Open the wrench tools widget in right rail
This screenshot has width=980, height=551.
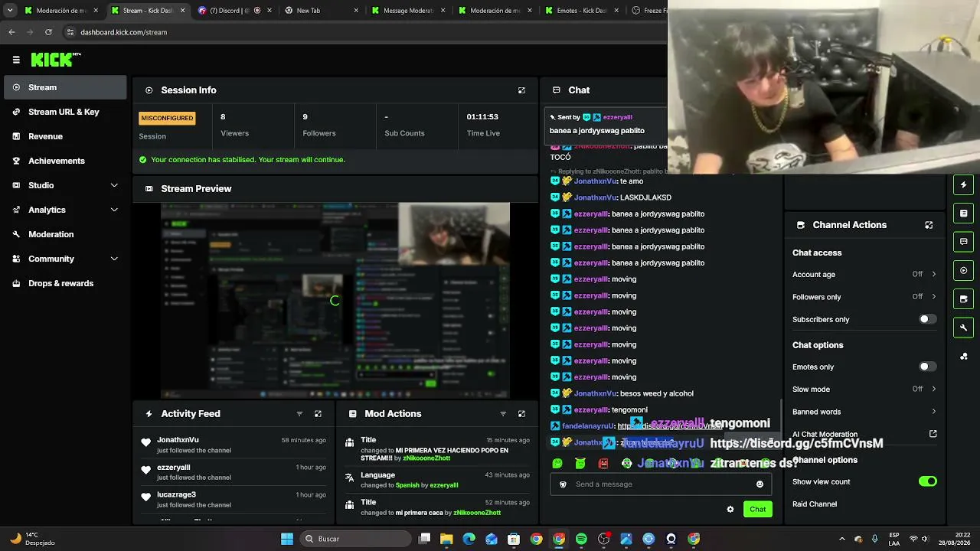point(964,328)
